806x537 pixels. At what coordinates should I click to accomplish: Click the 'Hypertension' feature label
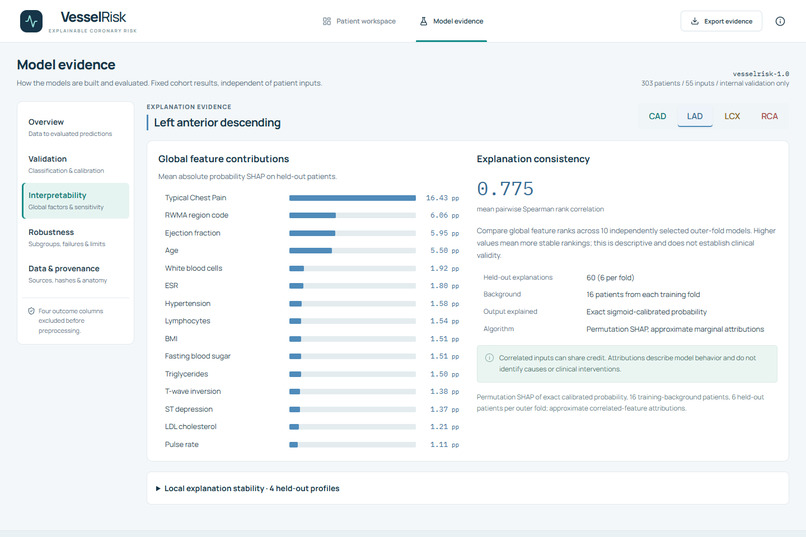tap(188, 304)
